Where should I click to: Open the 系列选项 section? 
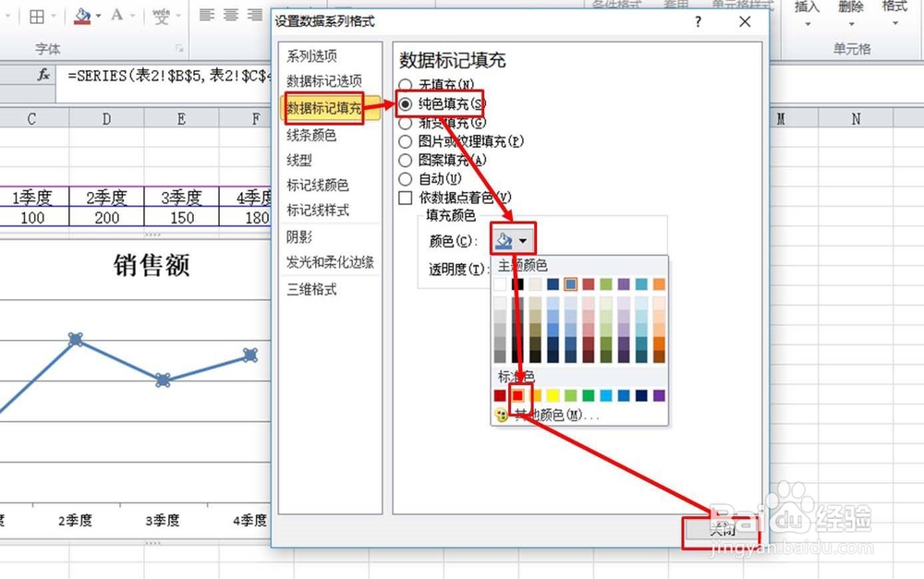(311, 56)
